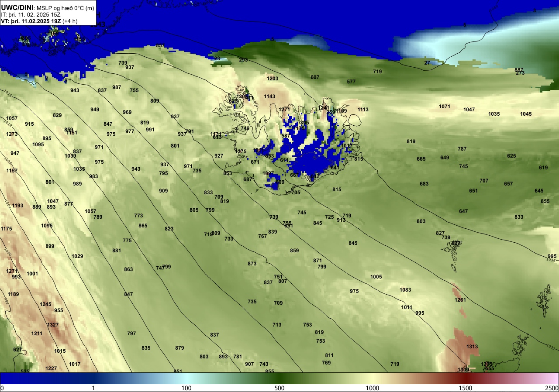Click the 859 height value
The height and width of the screenshot is (392, 559).
tap(294, 251)
